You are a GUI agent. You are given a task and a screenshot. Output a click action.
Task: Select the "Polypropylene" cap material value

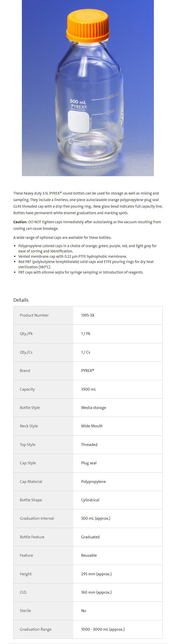[x=93, y=482]
